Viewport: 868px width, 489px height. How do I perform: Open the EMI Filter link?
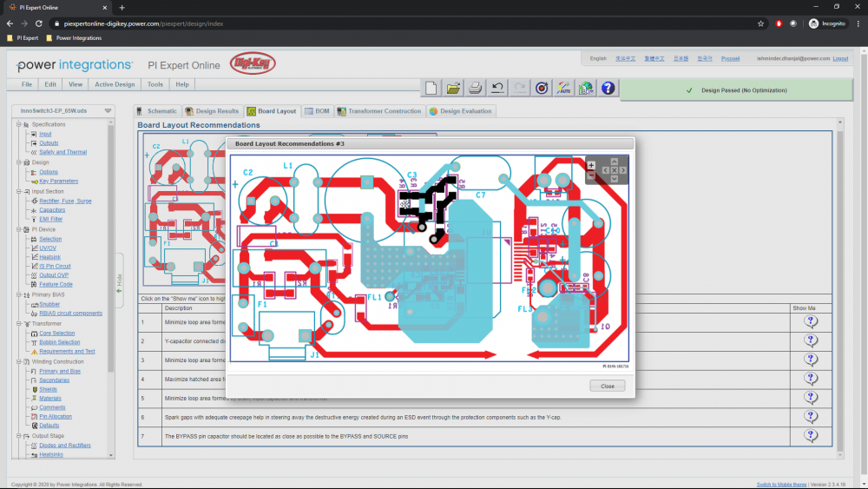[51, 219]
